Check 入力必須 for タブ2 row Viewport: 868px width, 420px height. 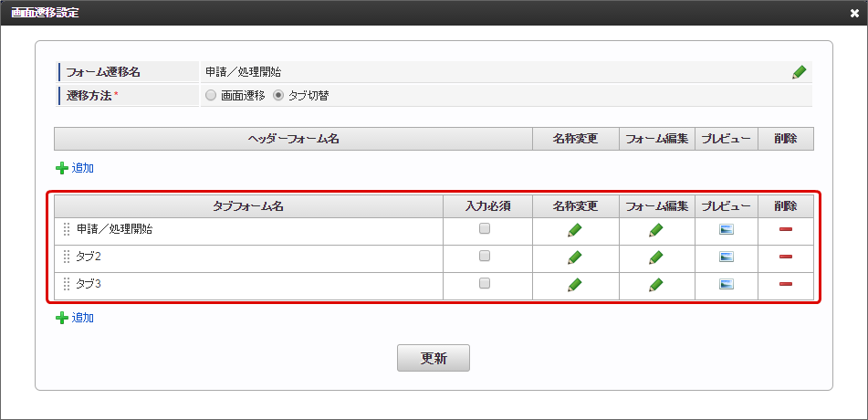click(485, 256)
